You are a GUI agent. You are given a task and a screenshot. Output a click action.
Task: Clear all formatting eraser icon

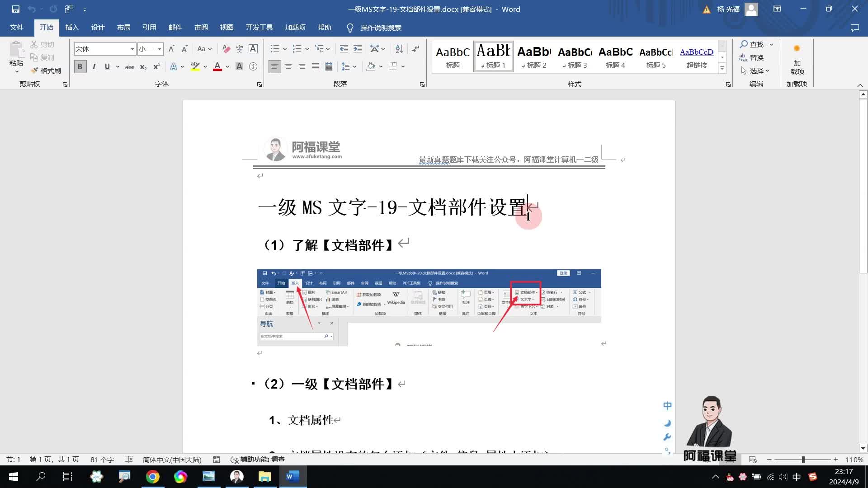coord(226,49)
